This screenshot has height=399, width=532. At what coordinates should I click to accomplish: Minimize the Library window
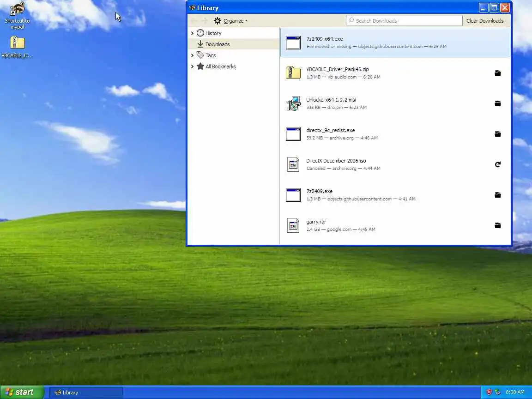point(484,7)
